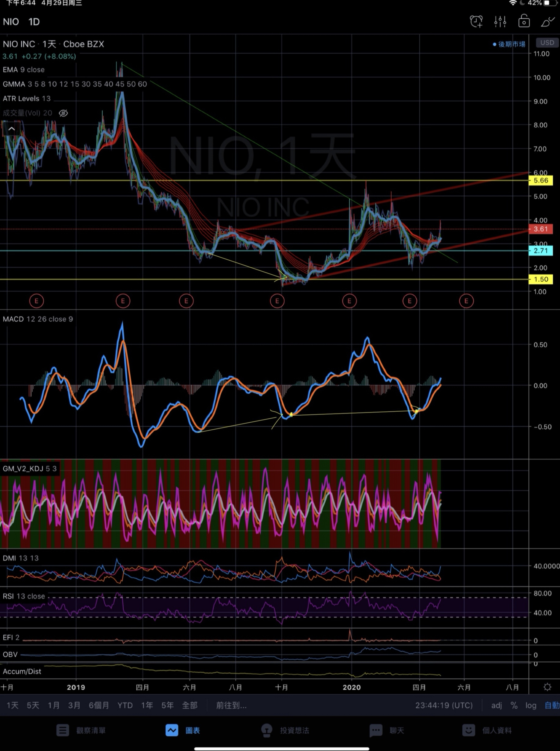
Task: Switch to the 投資想法 ideas tab
Action: pos(285,730)
